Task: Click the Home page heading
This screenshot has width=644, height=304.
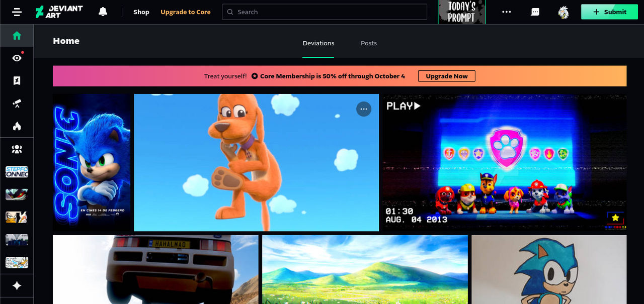Action: pos(66,41)
